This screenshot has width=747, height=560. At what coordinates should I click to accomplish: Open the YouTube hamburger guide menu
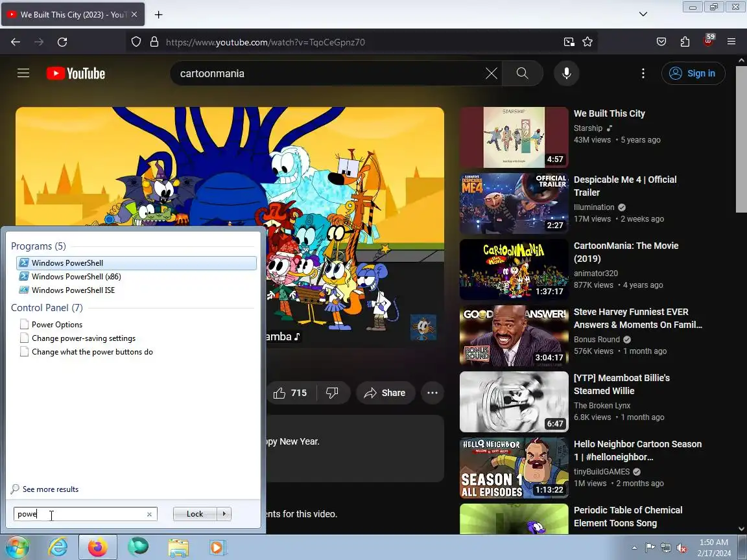pyautogui.click(x=23, y=73)
